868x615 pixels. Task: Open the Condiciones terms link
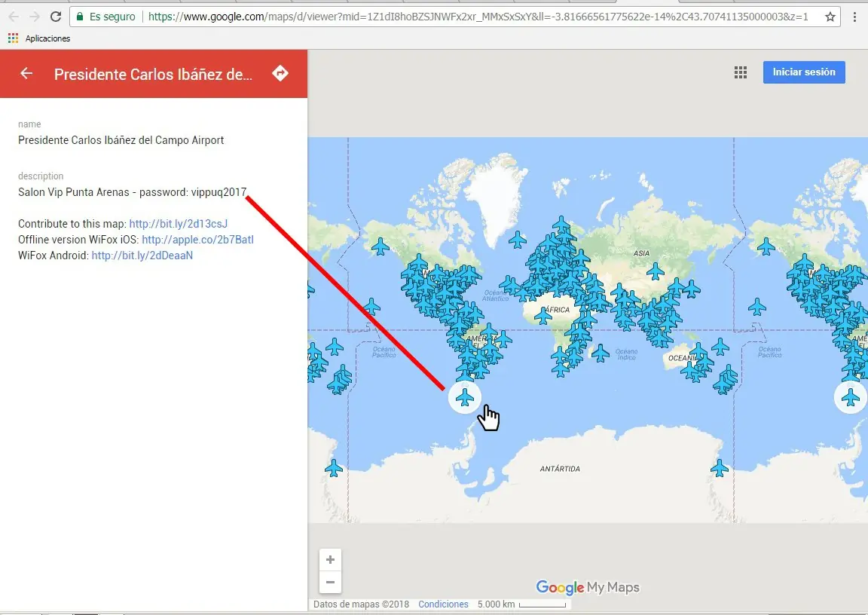(443, 604)
